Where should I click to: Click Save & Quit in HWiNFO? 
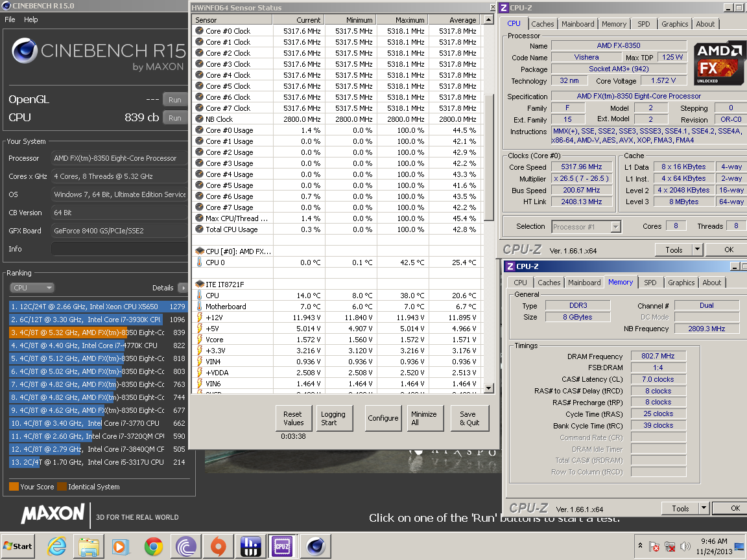pyautogui.click(x=469, y=418)
